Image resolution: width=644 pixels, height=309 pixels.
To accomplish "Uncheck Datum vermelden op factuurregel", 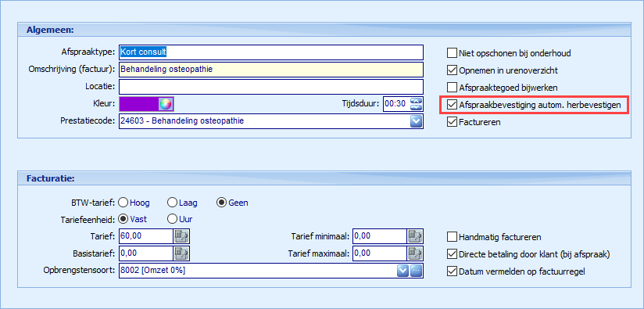I will point(452,271).
